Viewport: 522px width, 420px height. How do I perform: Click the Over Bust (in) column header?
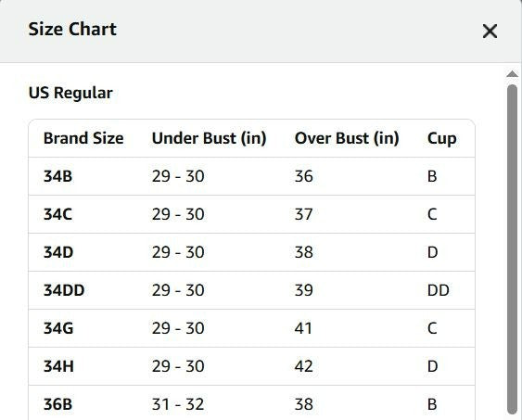(x=347, y=138)
